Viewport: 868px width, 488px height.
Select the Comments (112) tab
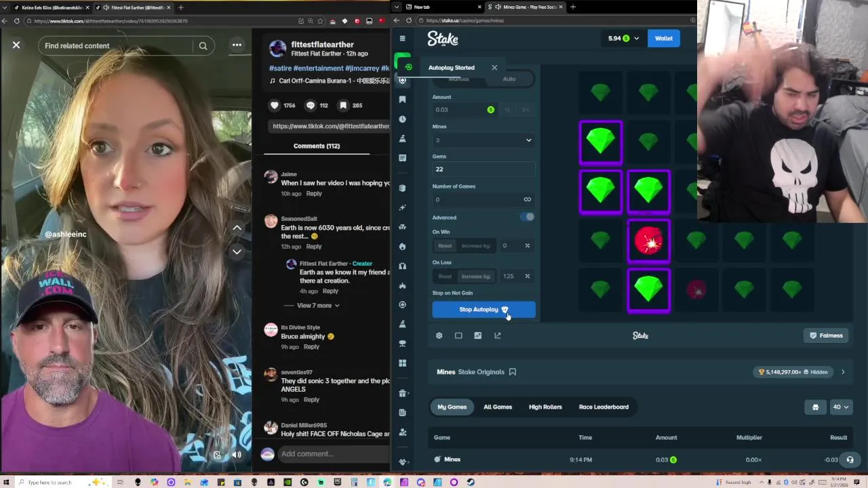[x=317, y=146]
